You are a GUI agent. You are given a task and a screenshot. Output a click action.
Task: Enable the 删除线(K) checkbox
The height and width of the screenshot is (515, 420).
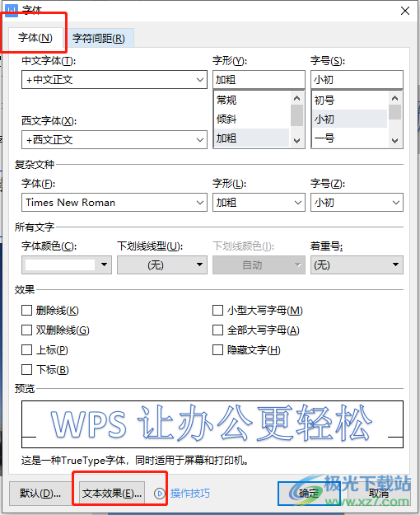26,311
